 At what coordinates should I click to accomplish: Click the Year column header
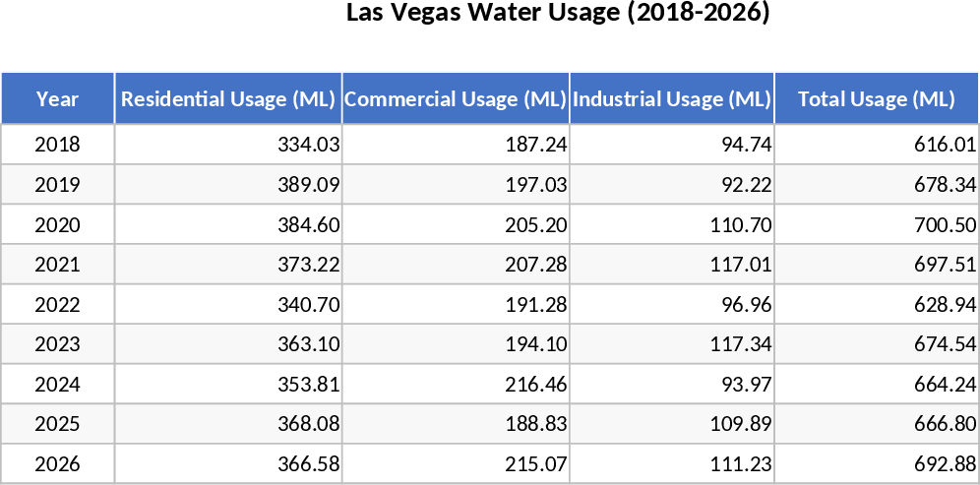[x=57, y=98]
